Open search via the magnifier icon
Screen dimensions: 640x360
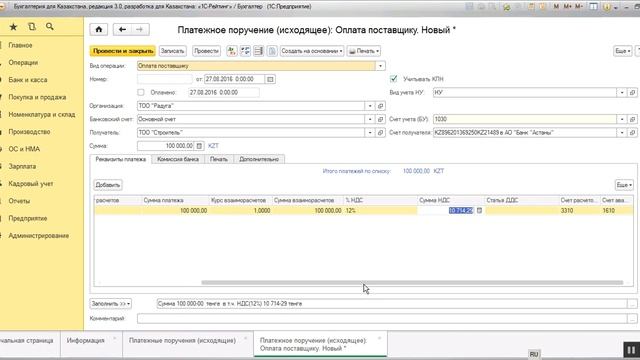tap(50, 27)
